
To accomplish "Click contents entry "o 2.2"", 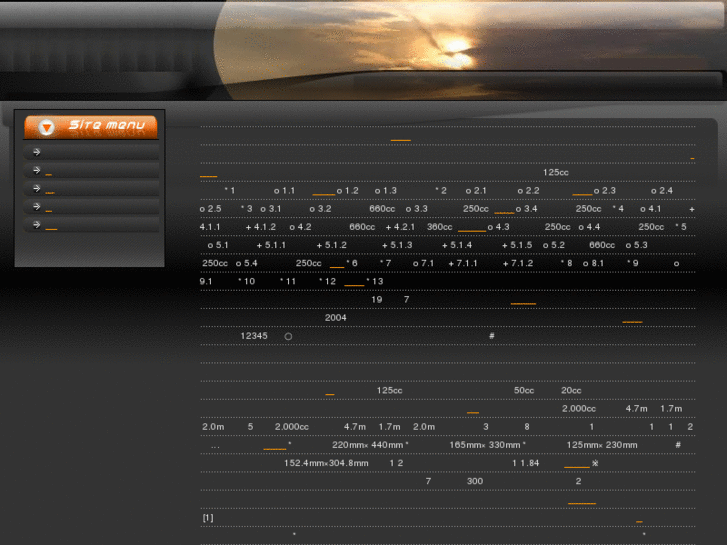I will pos(529,191).
